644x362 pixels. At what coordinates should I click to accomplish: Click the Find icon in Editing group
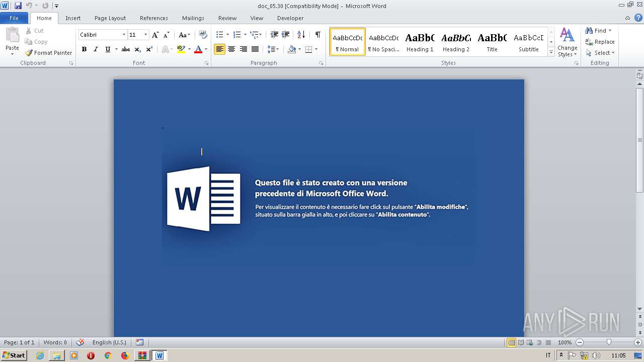point(589,31)
